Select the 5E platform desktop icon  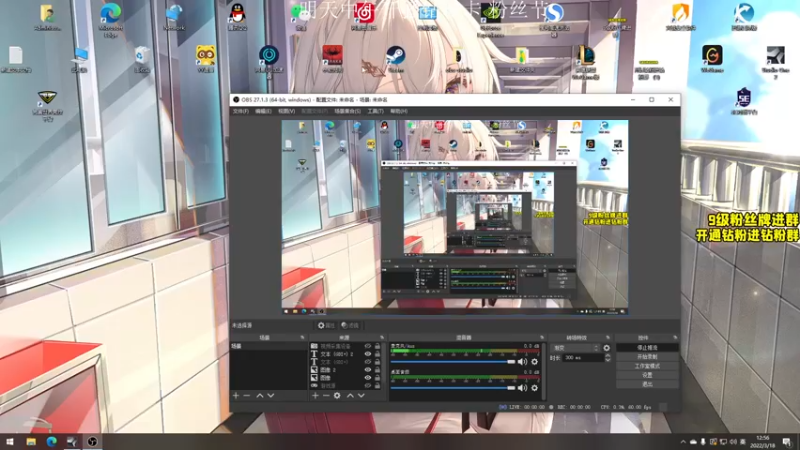tap(743, 101)
